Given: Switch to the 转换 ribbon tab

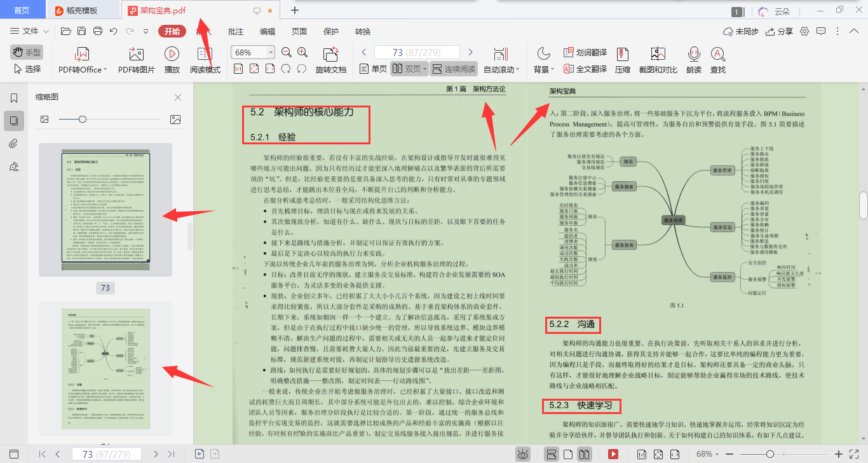Looking at the screenshot, I should pos(363,31).
